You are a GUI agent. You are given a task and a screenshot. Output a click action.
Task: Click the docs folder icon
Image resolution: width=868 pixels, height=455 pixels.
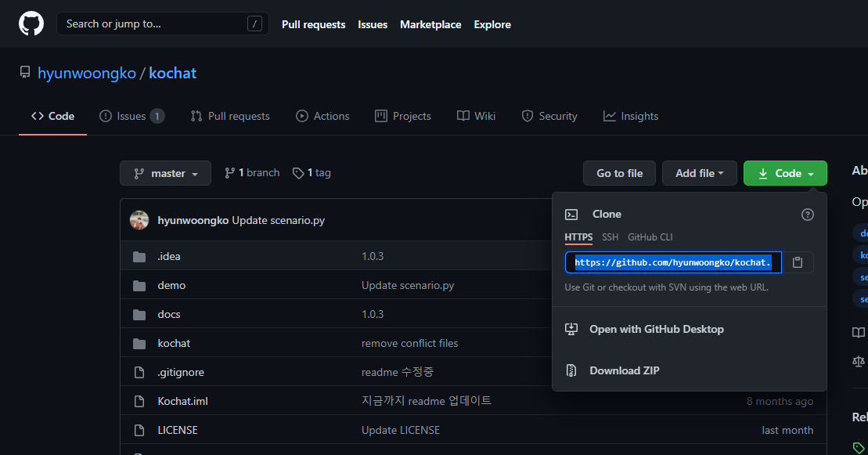pos(139,314)
